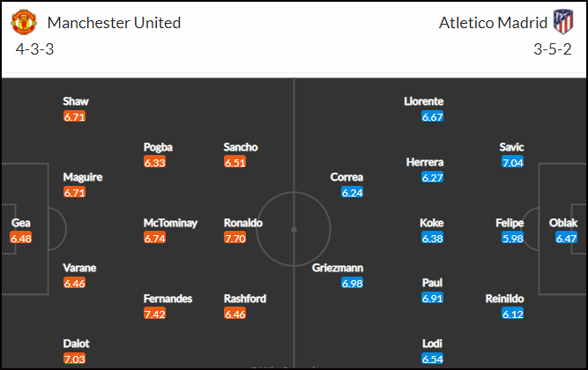588x370 pixels.
Task: Click the 4-3-3 formation label
Action: (x=34, y=49)
